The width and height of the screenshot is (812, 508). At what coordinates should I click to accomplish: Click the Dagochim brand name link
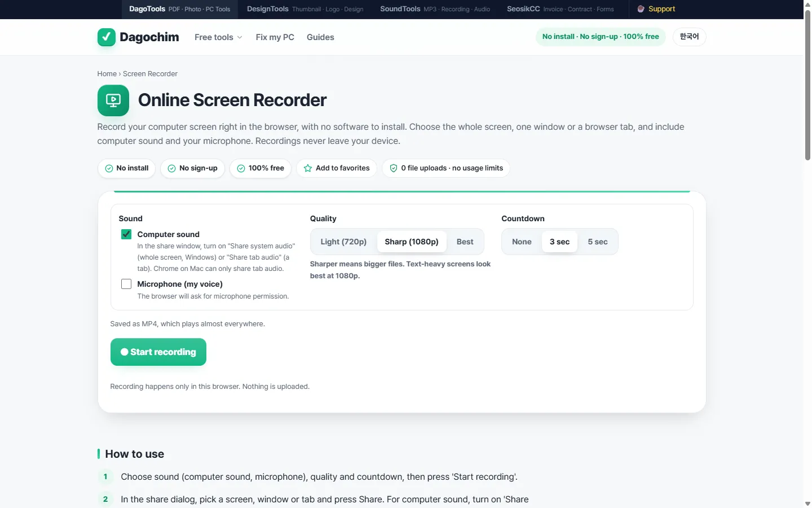point(149,37)
